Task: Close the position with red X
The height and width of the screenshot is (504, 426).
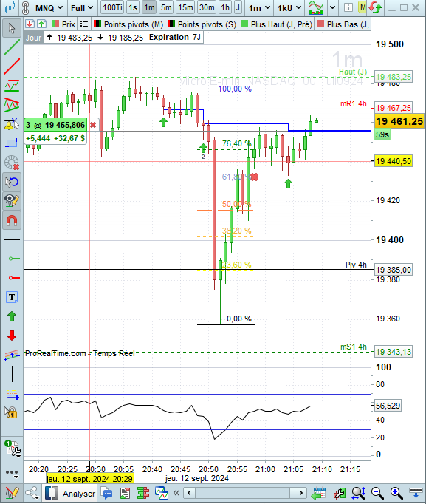Action: click(93, 125)
